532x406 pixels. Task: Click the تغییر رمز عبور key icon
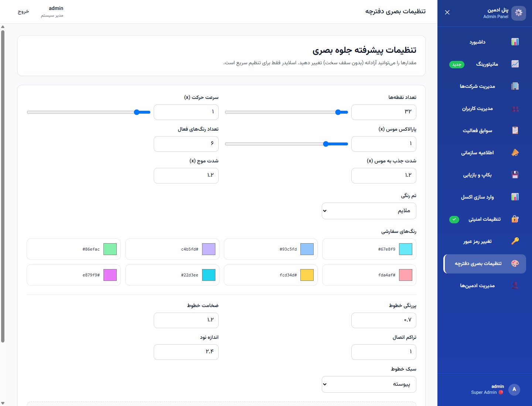click(x=515, y=241)
